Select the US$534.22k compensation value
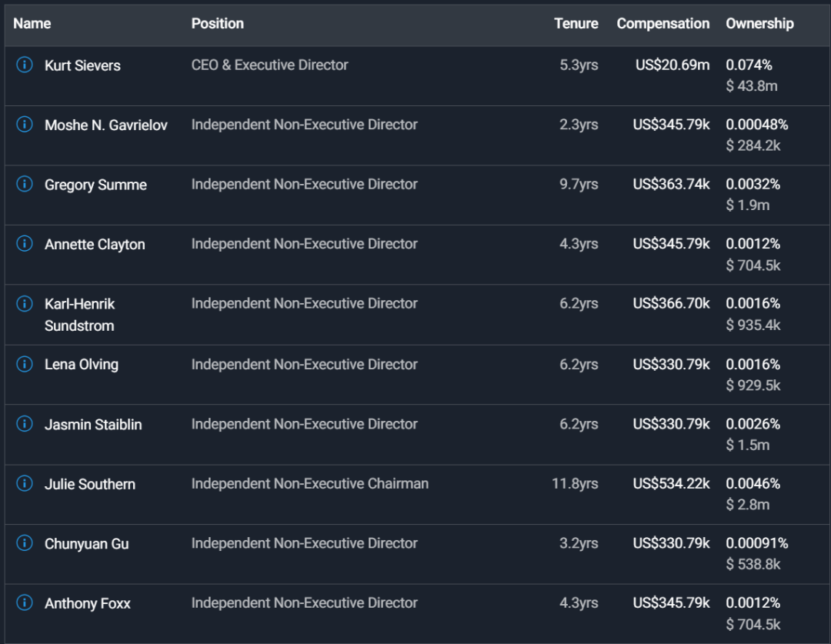The width and height of the screenshot is (831, 644). 671,483
